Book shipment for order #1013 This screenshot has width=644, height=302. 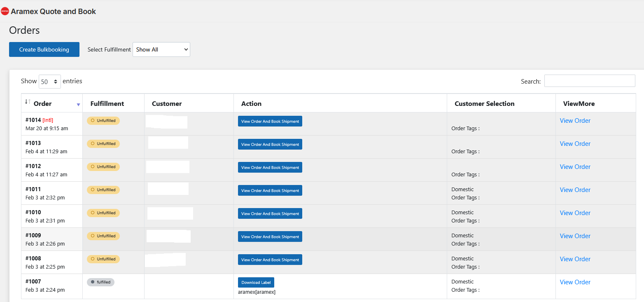coord(270,144)
